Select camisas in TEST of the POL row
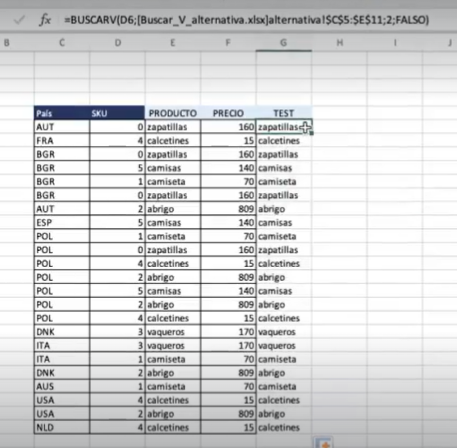Viewport: 457px width, 448px height. click(284, 291)
